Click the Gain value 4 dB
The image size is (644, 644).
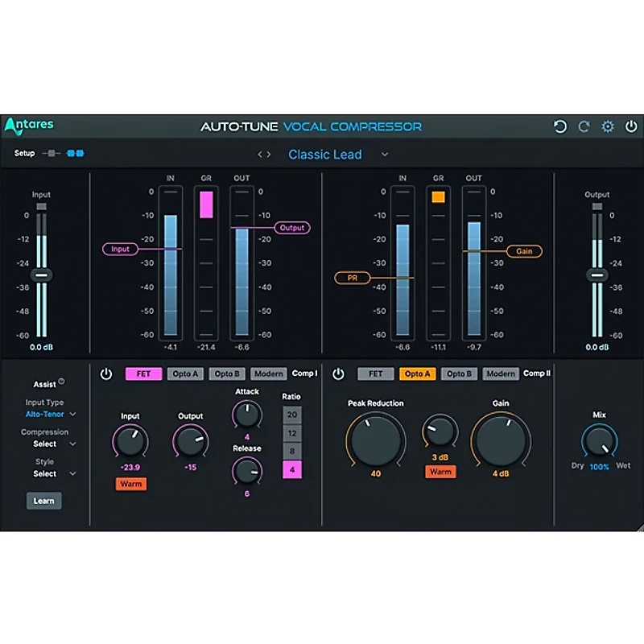point(501,473)
